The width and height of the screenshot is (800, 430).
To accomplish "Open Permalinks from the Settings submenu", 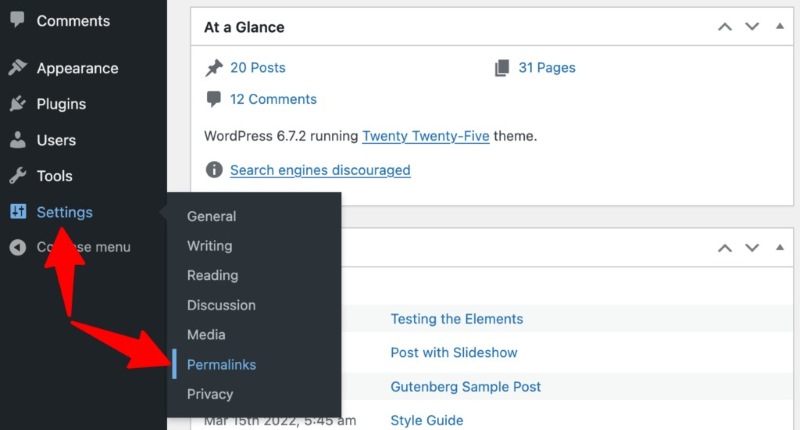I will point(221,365).
